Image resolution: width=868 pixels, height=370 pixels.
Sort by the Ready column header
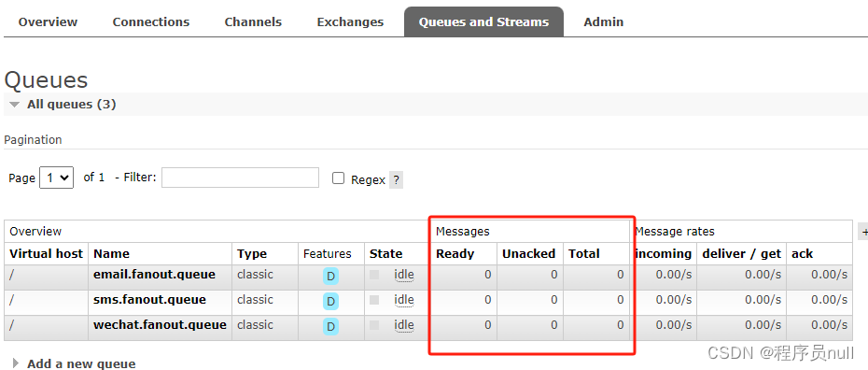455,254
